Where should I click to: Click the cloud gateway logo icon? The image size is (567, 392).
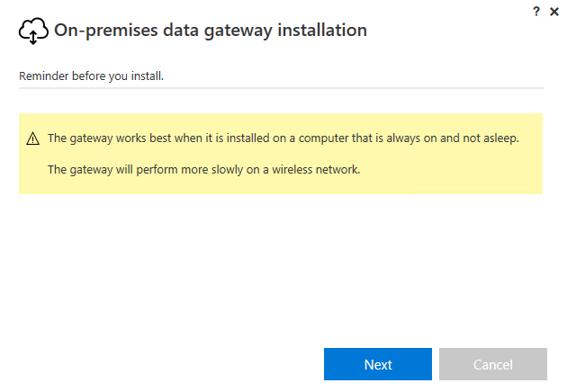[33, 31]
